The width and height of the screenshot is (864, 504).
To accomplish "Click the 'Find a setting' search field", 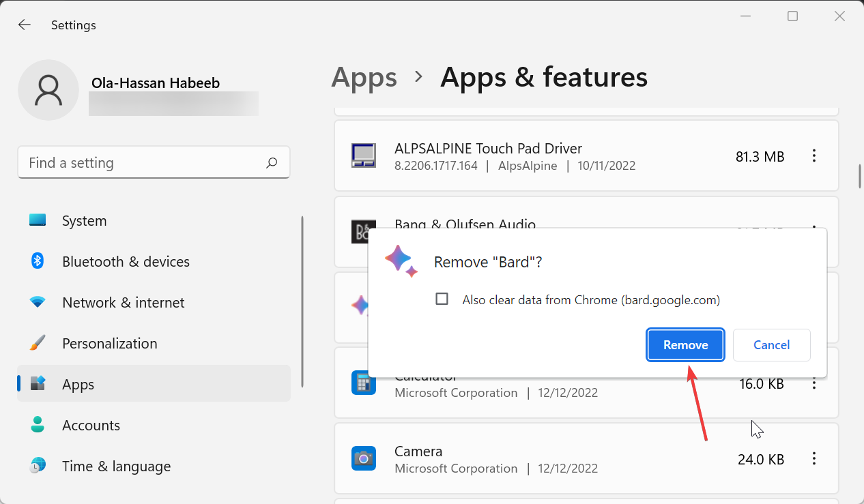I will coord(154,162).
